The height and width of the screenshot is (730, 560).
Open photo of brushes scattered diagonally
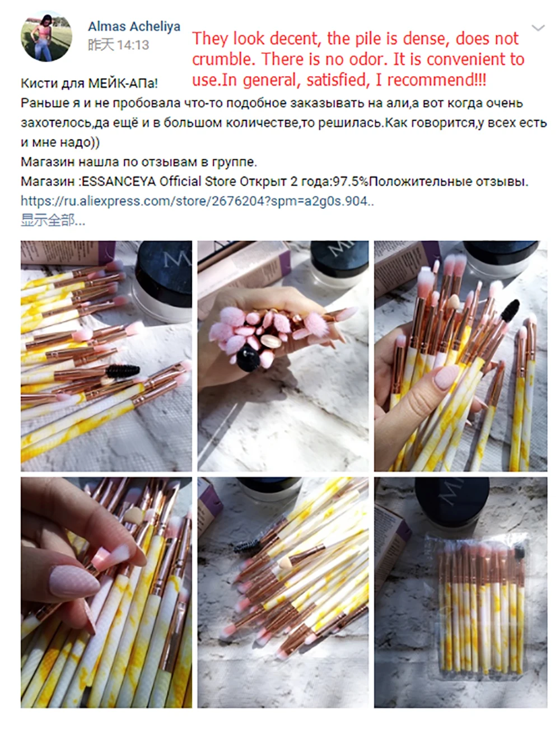[283, 592]
